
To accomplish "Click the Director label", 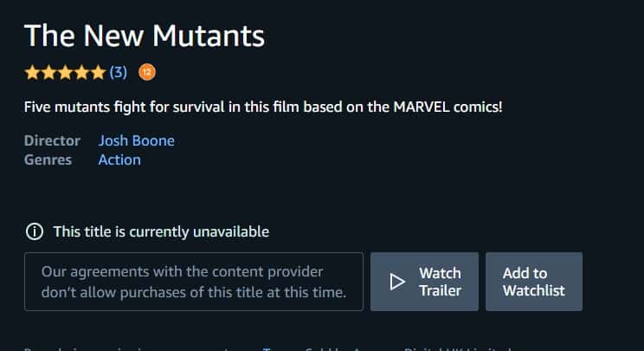I will point(52,140).
